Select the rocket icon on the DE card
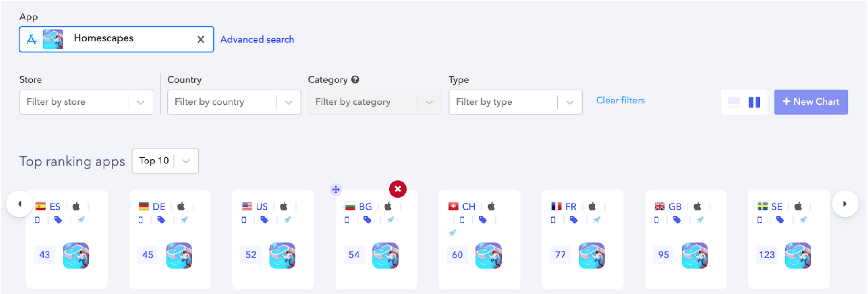Image resolution: width=868 pixels, height=294 pixels. click(x=185, y=220)
